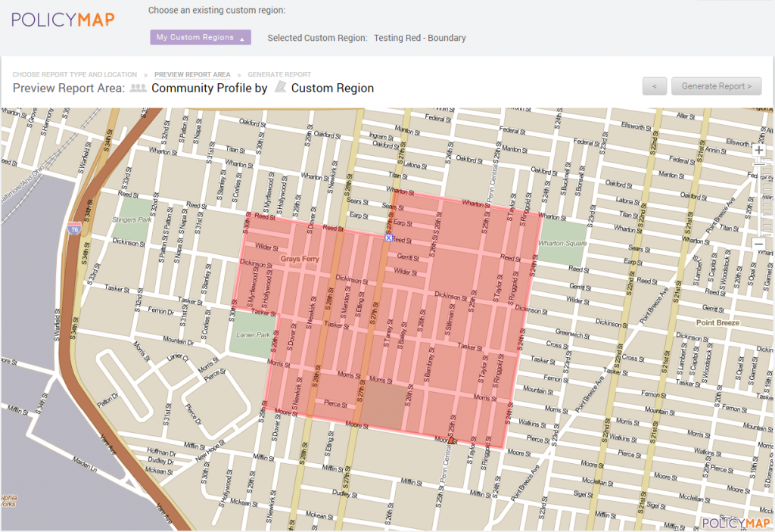The width and height of the screenshot is (775, 532).
Task: Click the Ingram St street label
Action: click(x=381, y=136)
